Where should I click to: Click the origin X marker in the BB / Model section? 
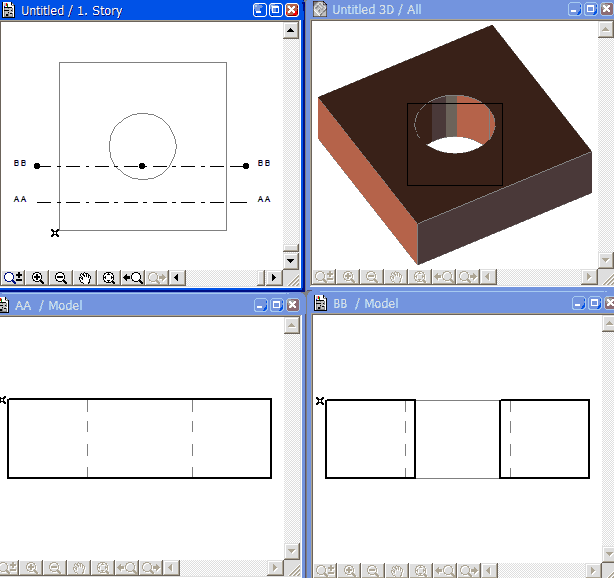(x=320, y=401)
